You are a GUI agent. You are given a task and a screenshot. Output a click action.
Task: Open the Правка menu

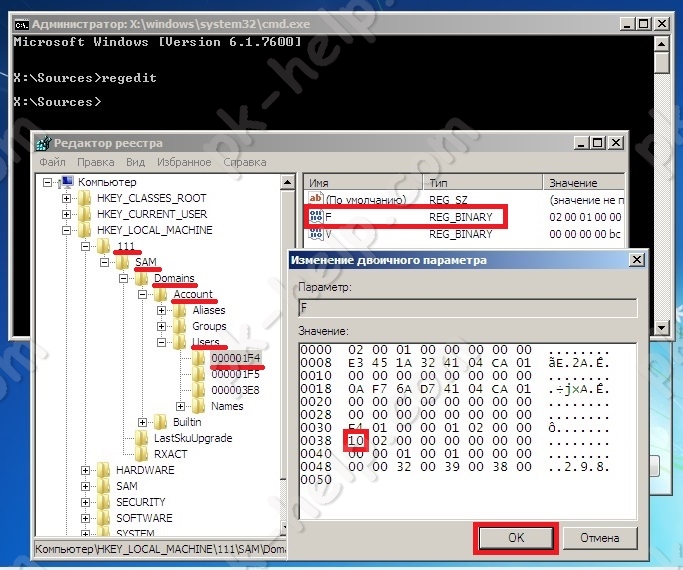coord(96,162)
